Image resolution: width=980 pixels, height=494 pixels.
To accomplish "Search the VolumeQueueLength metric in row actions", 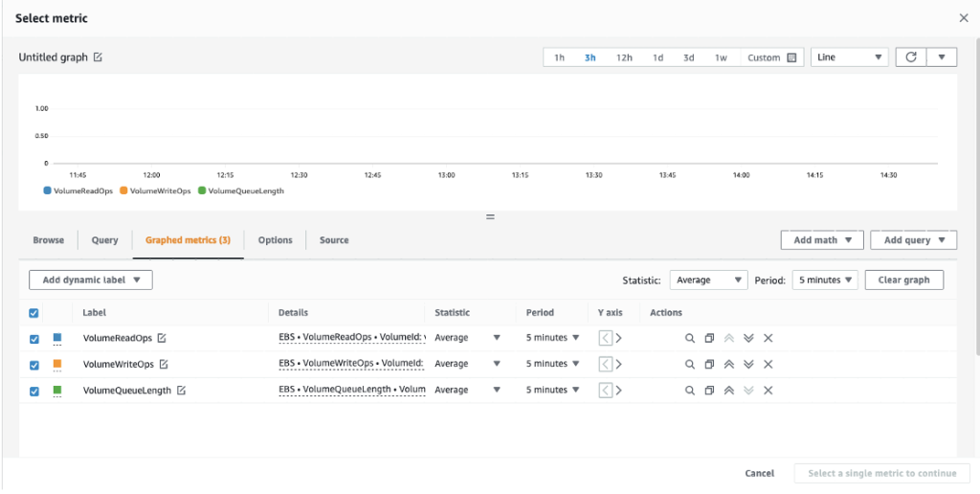I will click(690, 391).
